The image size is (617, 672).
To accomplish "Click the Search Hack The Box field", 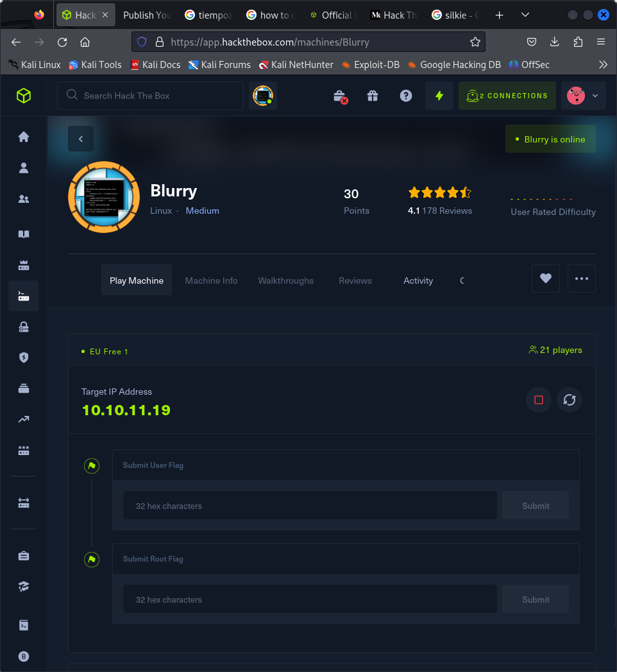I will 150,96.
